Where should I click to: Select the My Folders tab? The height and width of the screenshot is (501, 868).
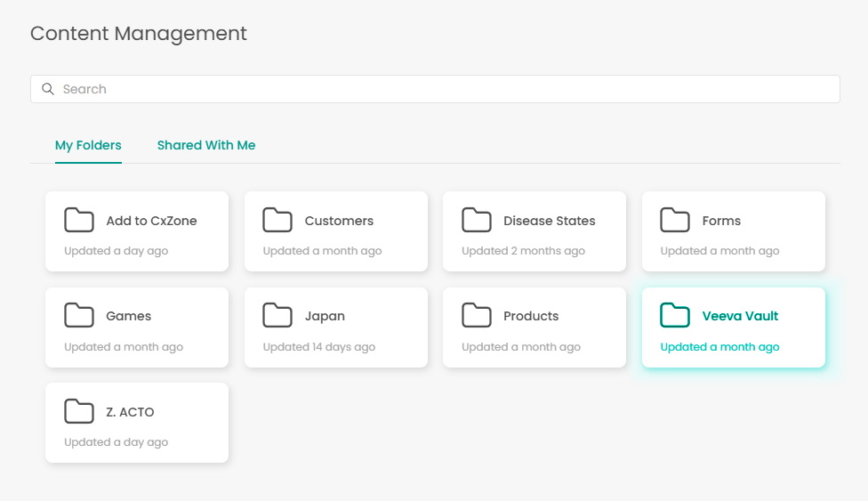88,145
